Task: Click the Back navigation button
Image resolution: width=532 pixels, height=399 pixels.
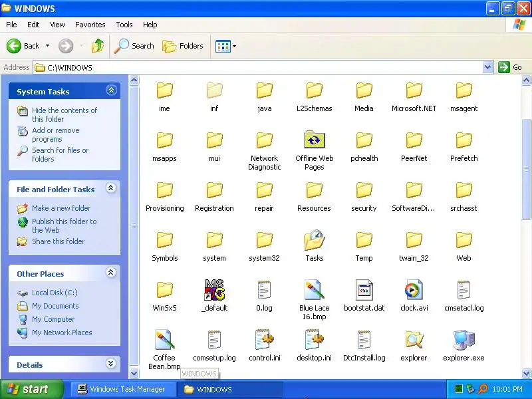Action: pos(23,46)
